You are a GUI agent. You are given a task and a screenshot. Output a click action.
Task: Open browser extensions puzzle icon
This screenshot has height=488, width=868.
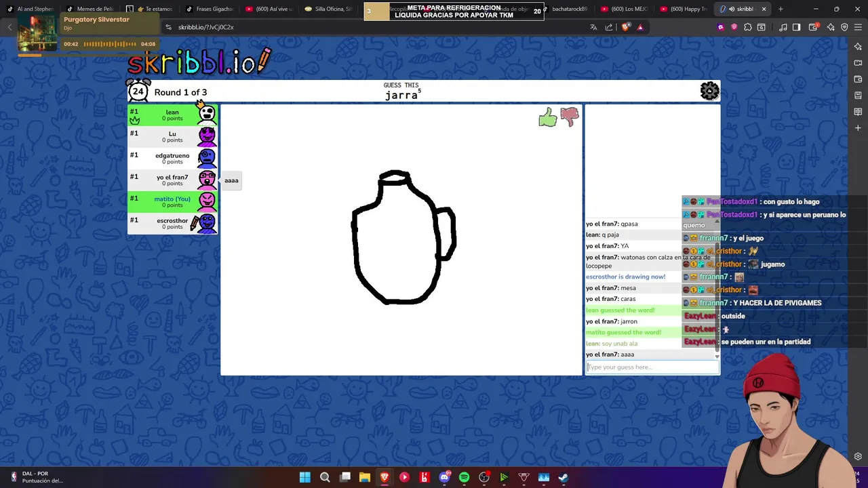tap(748, 27)
